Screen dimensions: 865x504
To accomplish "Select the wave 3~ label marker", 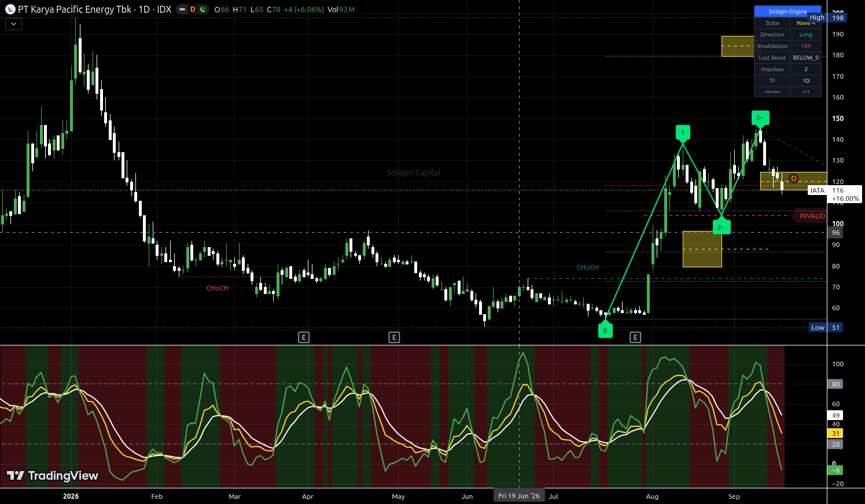I will pyautogui.click(x=760, y=119).
